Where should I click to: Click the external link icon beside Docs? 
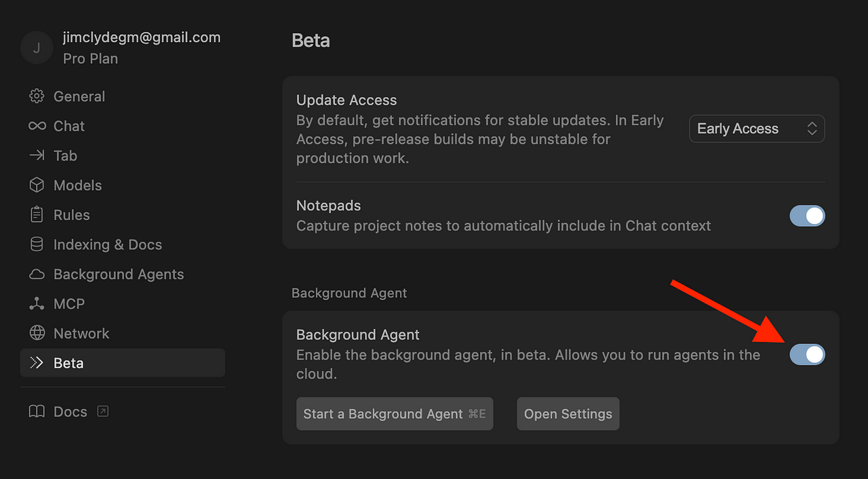[x=103, y=411]
